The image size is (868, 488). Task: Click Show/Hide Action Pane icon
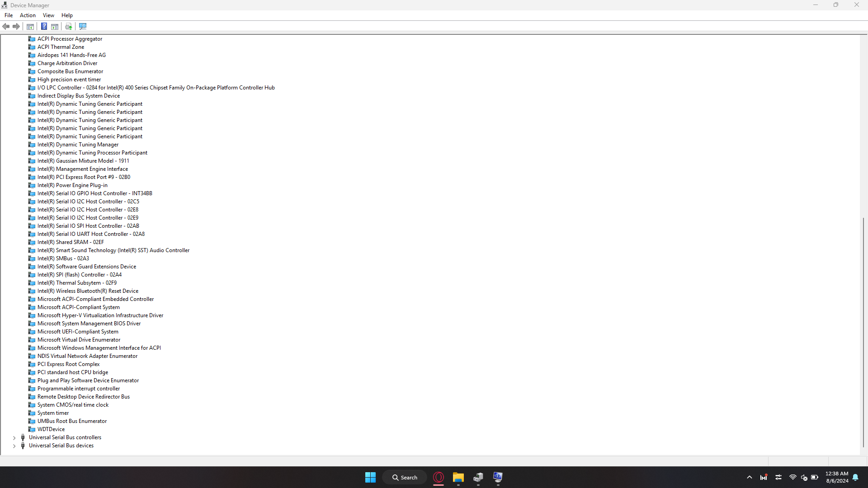(x=55, y=27)
